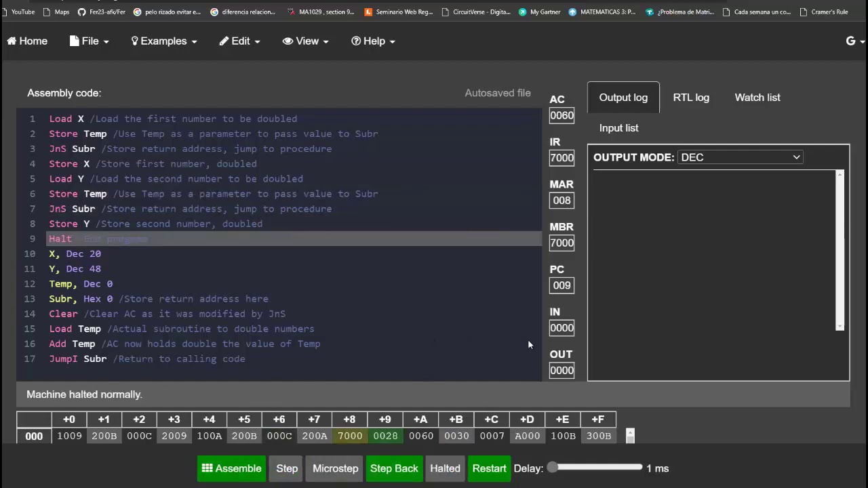868x488 pixels.
Task: Open the MATEMATICAS 3 bookmark
Action: 603,12
